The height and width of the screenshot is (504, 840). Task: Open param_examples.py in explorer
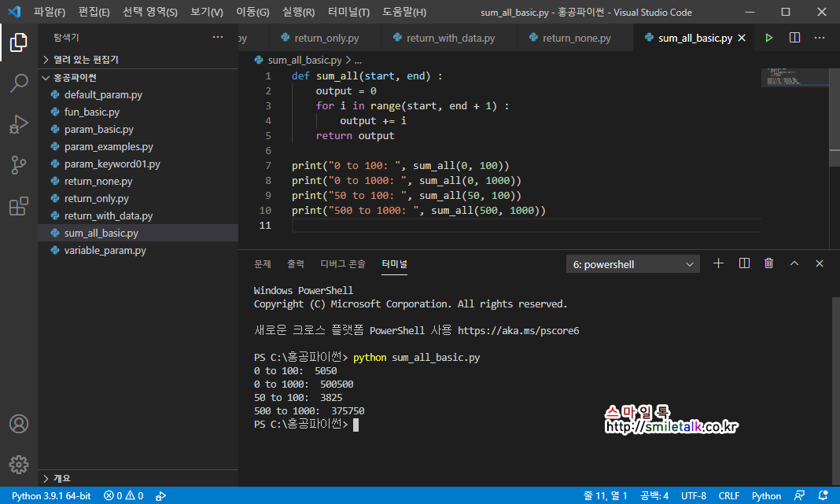pyautogui.click(x=138, y=147)
